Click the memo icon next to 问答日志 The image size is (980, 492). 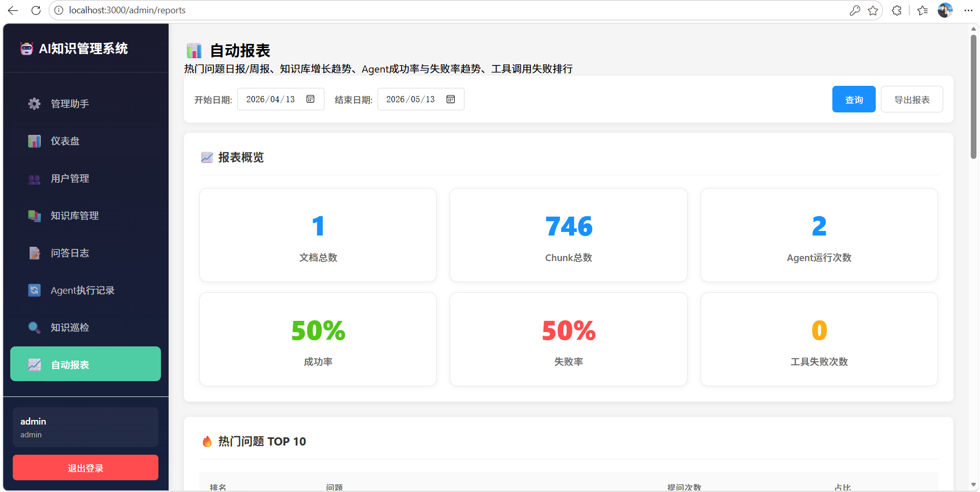pyautogui.click(x=34, y=253)
